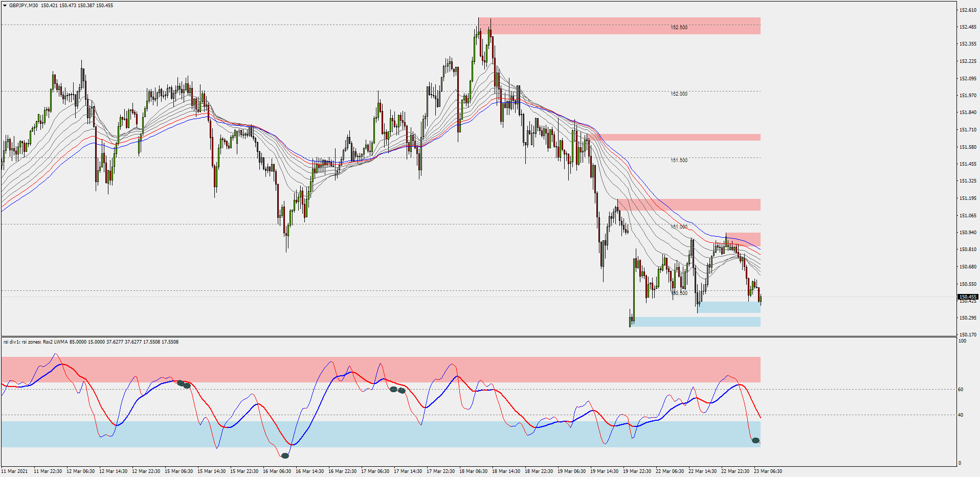980x477 pixels.
Task: Click the 11 Mar 2021 date label
Action: pyautogui.click(x=15, y=471)
